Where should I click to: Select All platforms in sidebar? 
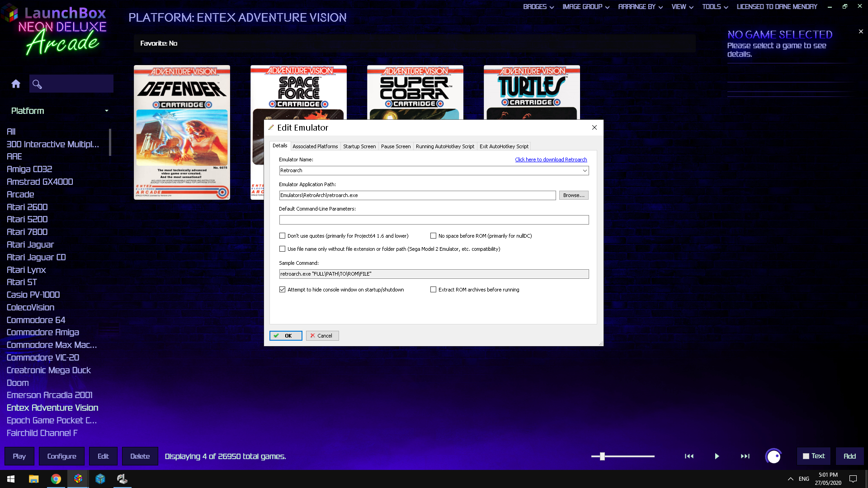[x=11, y=131]
